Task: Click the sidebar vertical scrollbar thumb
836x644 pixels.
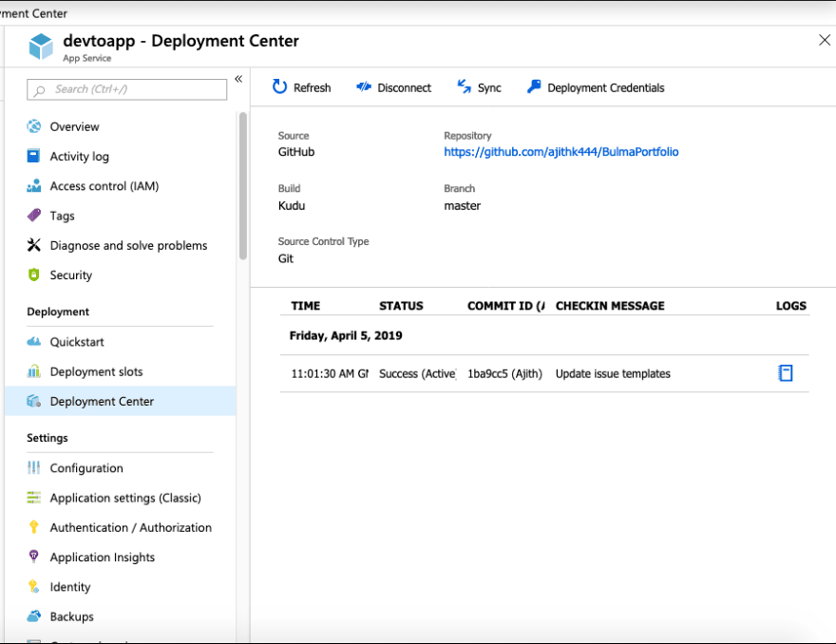Action: (x=243, y=185)
